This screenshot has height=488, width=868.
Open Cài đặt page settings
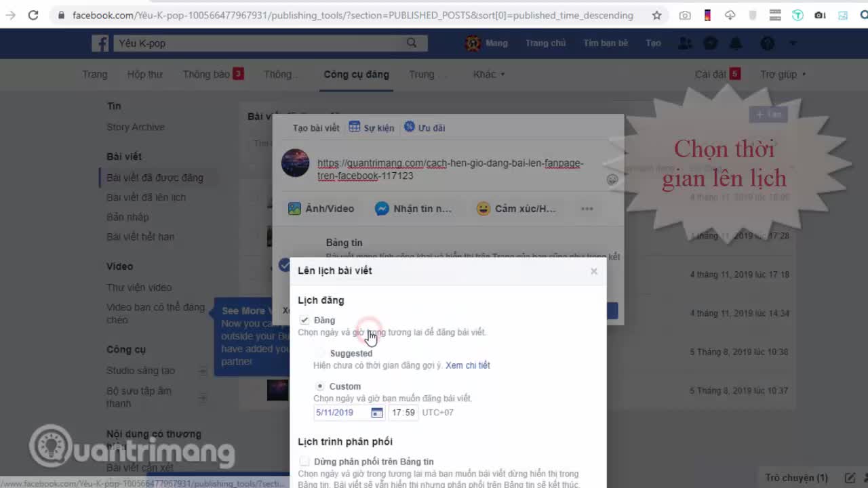(717, 75)
